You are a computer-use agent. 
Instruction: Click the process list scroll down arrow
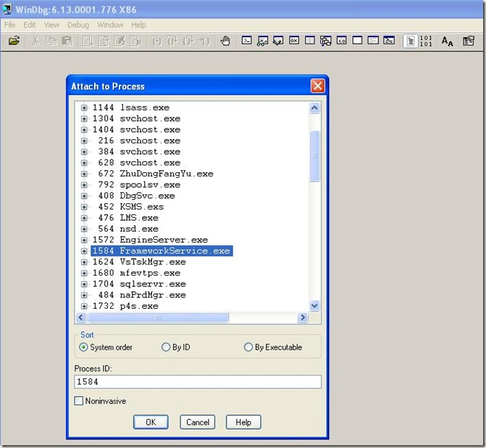(314, 306)
